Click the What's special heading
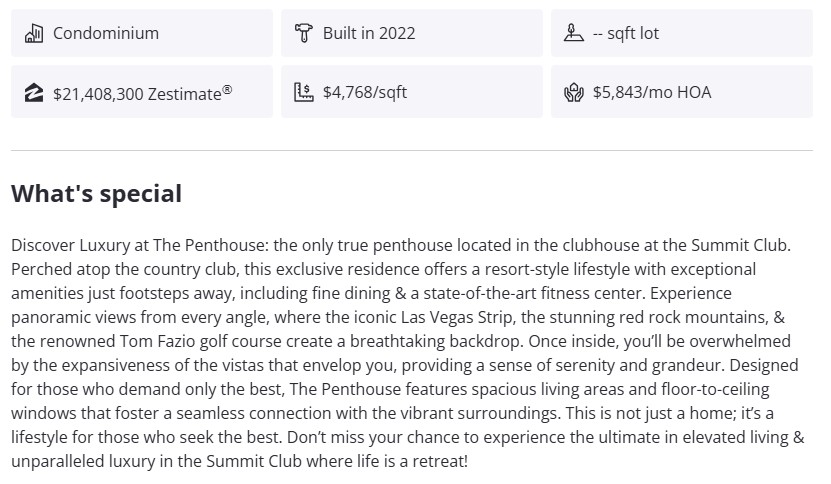The image size is (831, 484). point(96,193)
